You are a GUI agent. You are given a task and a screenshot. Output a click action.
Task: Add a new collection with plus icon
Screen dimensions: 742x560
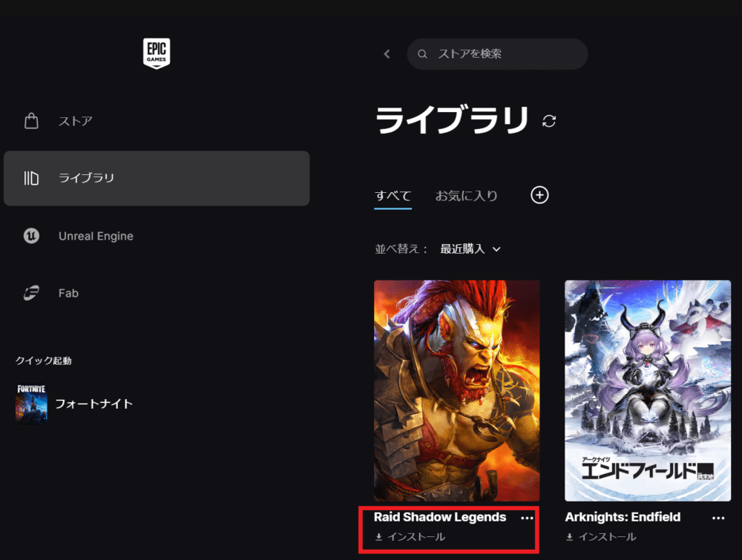pyautogui.click(x=539, y=195)
